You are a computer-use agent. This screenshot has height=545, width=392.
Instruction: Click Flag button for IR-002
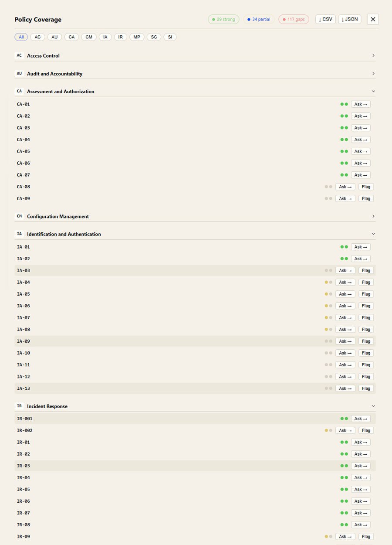[x=366, y=430]
